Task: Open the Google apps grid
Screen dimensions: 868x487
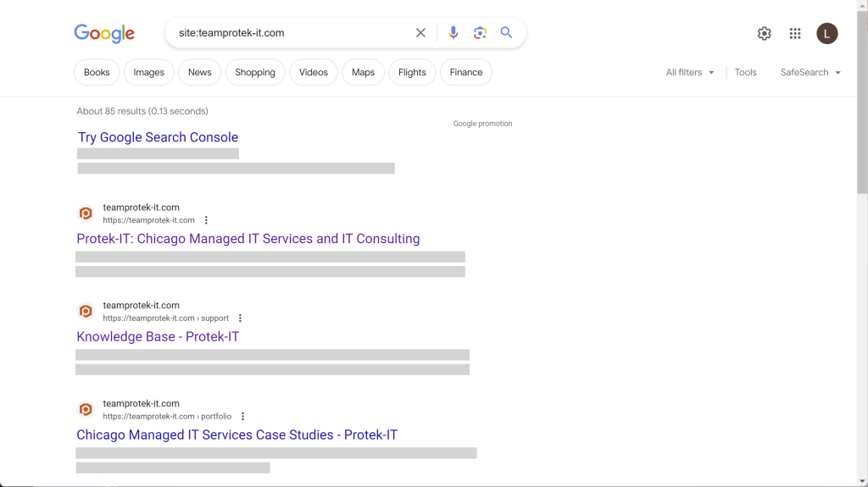Action: [x=795, y=33]
